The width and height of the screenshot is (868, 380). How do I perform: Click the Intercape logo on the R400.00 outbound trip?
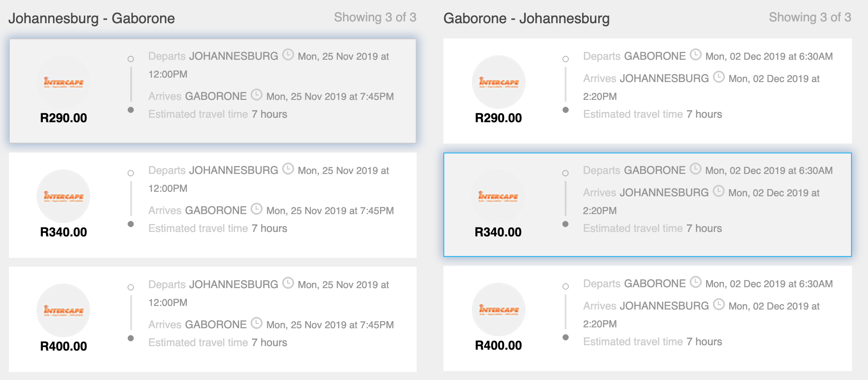coord(64,310)
